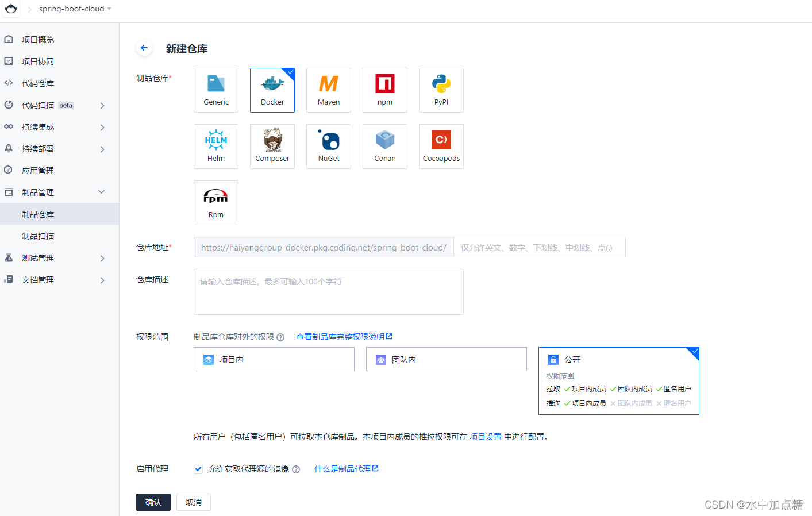Click the 代码扫描 scan icon in sidebar

(x=9, y=105)
